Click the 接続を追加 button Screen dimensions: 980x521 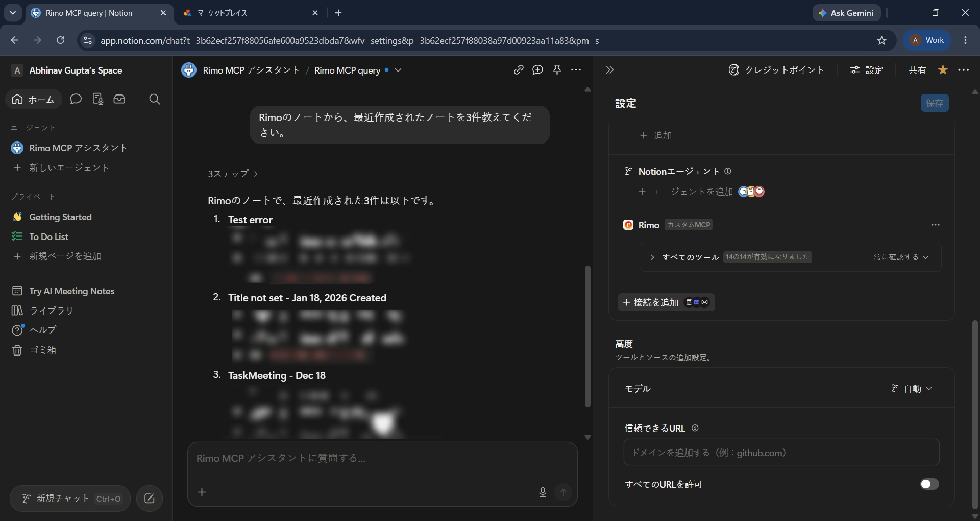pos(667,302)
